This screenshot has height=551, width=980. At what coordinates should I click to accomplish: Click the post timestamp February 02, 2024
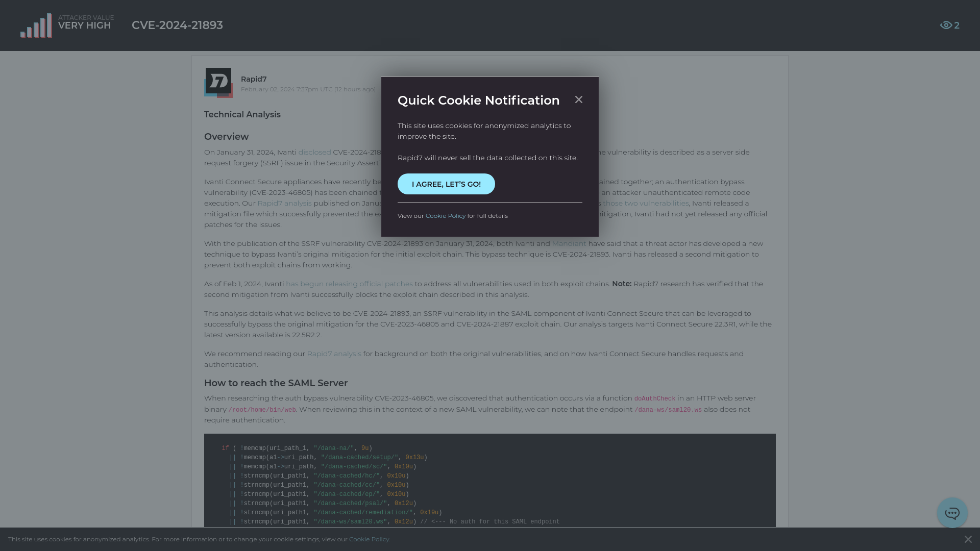308,89
